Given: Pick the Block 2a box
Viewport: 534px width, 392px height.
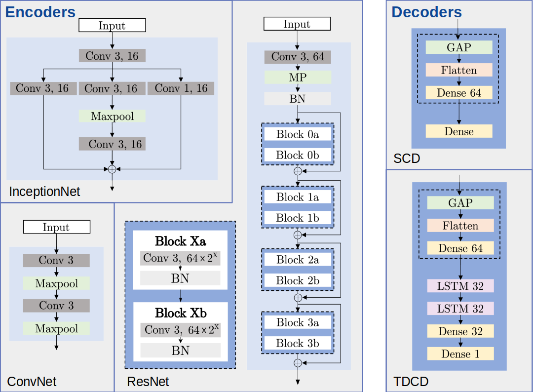Looking at the screenshot, I should 298,260.
